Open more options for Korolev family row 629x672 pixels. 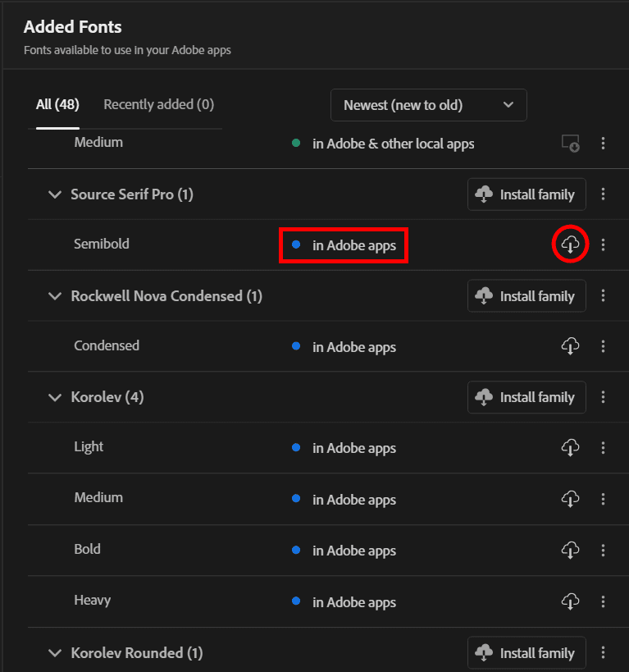604,397
